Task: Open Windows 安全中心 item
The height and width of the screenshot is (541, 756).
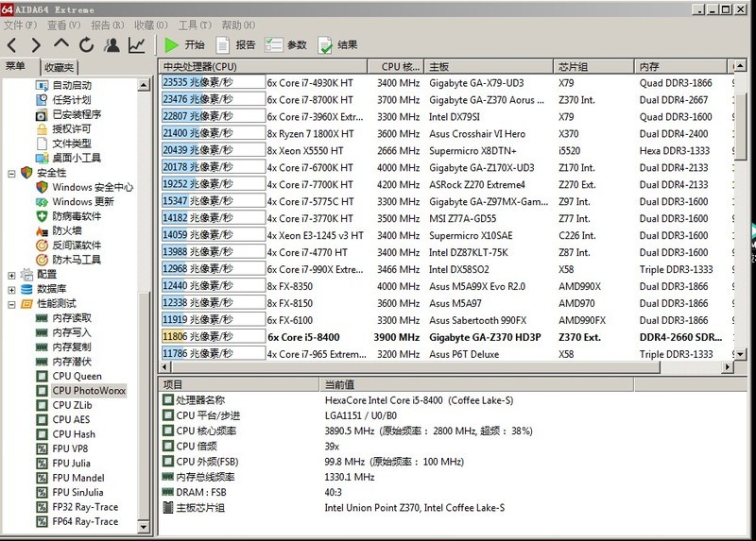Action: [x=85, y=187]
